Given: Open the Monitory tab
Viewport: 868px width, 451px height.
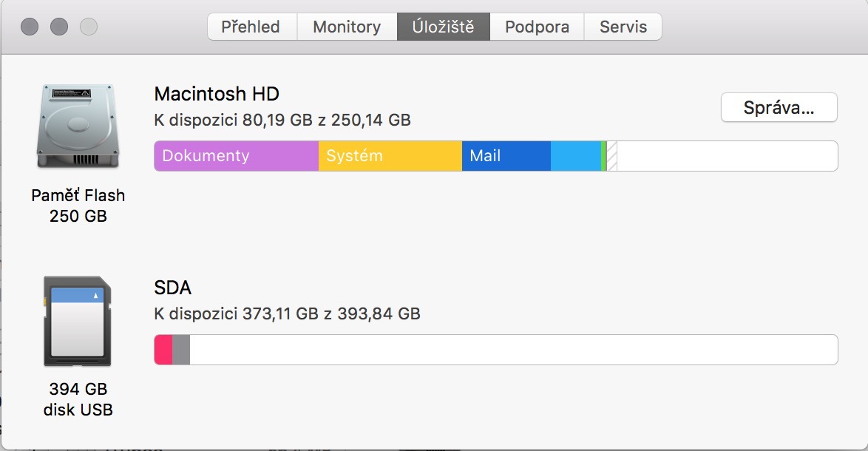Looking at the screenshot, I should point(347,27).
